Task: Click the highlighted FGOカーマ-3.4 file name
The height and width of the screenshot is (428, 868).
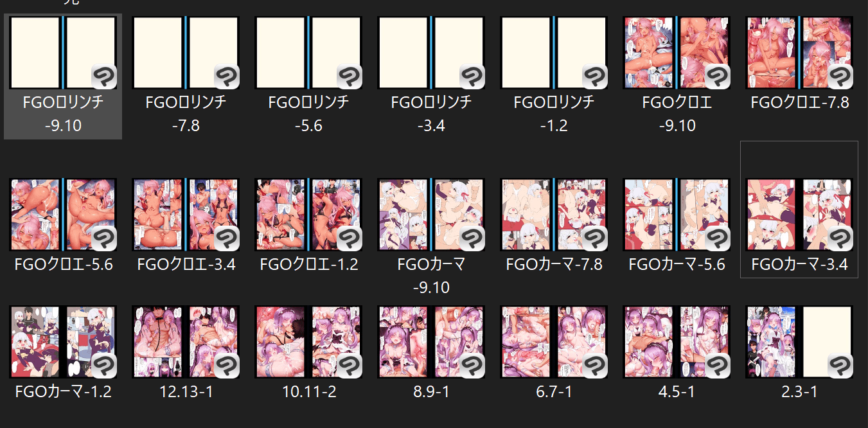Action: pyautogui.click(x=799, y=264)
